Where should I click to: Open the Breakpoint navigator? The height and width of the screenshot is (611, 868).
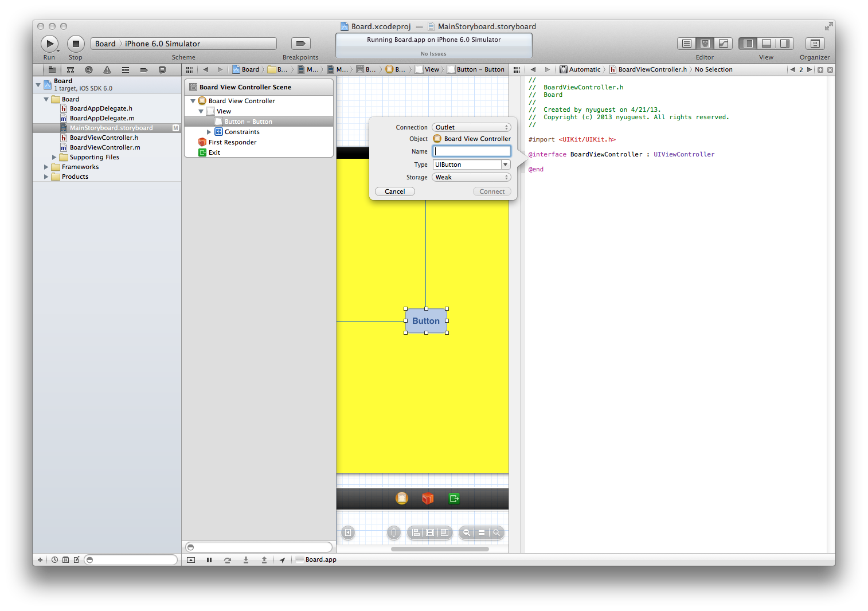(144, 70)
